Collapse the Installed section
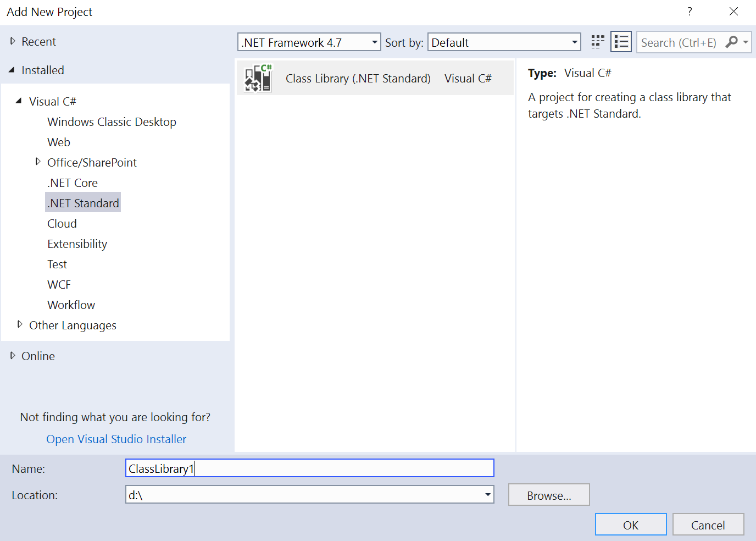The width and height of the screenshot is (756, 541). 12,70
